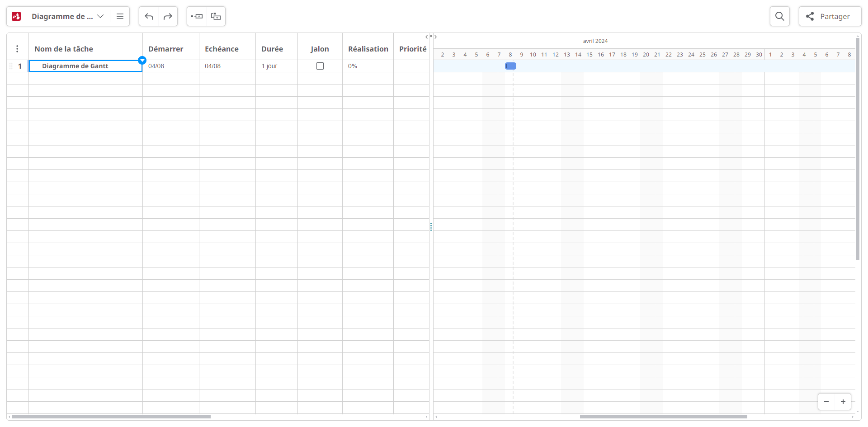Screen dimensions: 868x427
Task: Click the Jalon column header
Action: tap(320, 49)
